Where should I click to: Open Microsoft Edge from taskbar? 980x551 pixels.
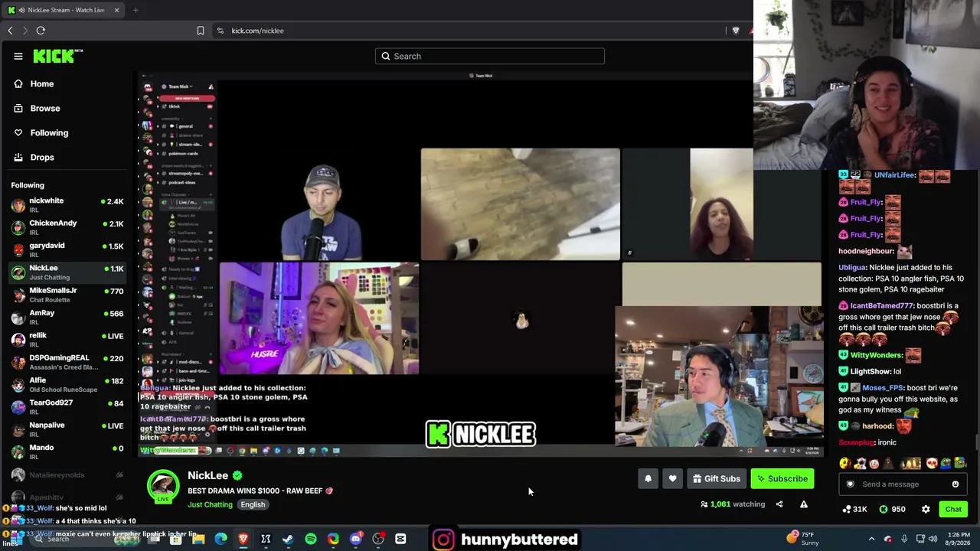220,540
